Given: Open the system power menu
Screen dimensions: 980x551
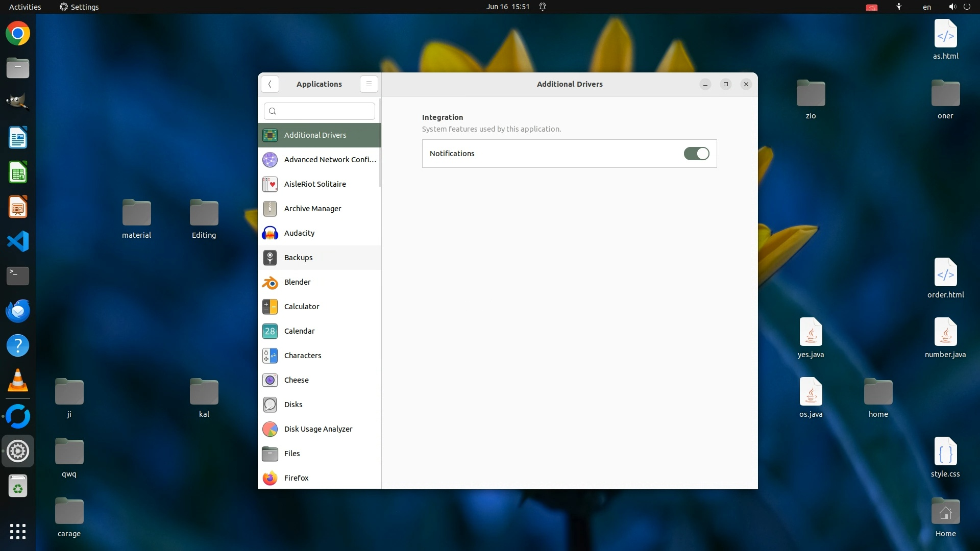Looking at the screenshot, I should (x=967, y=7).
